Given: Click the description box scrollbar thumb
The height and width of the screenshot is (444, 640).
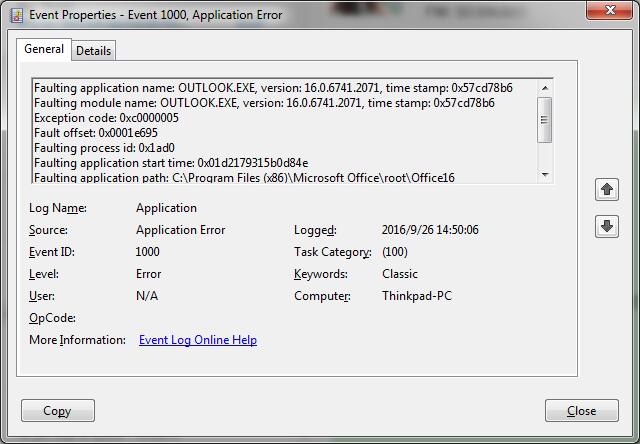Looking at the screenshot, I should (x=545, y=120).
